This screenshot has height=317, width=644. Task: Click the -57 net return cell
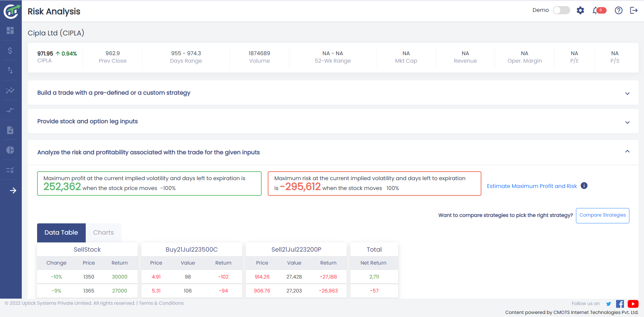[374, 291]
